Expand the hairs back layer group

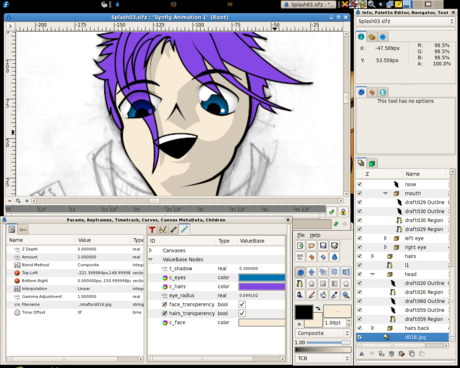[373, 328]
